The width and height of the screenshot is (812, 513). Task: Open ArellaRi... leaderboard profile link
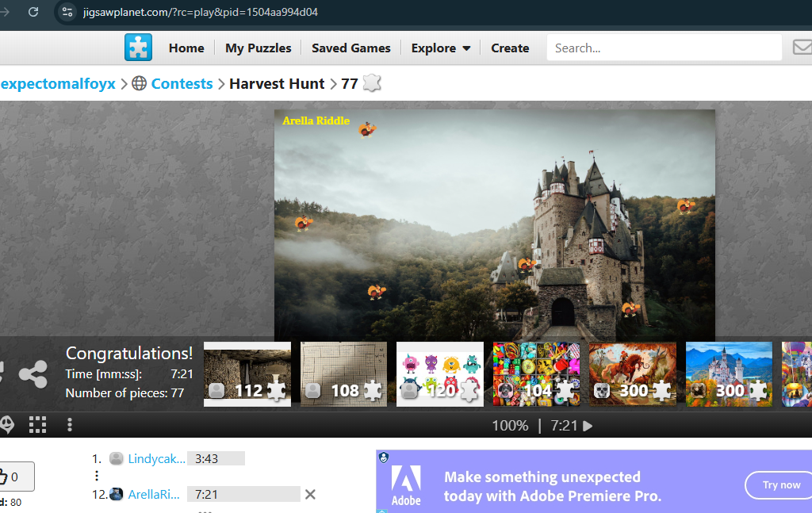pyautogui.click(x=154, y=494)
